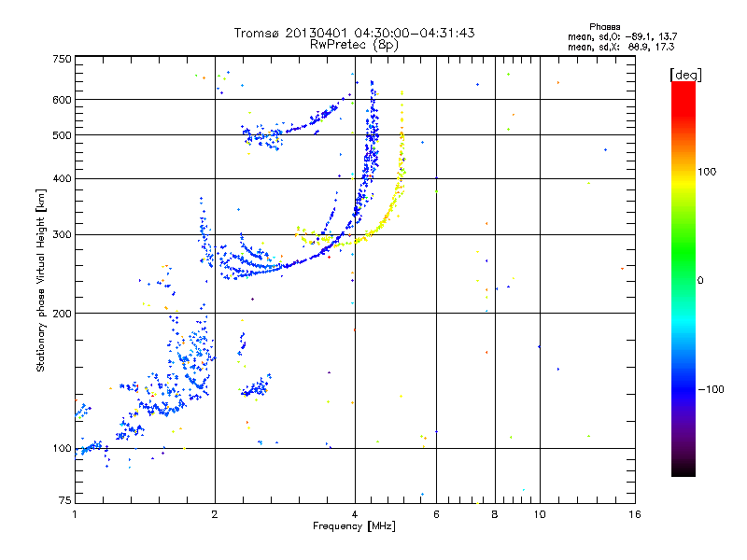
Task: Click the black bottom of the phase colorbar
Action: pos(684,469)
